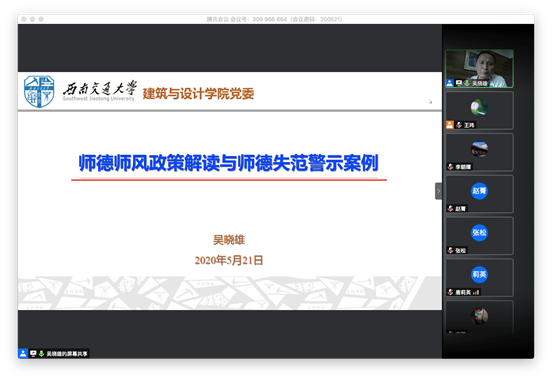Select the 莉英 blue avatar circle
Image resolution: width=552 pixels, height=380 pixels.
click(x=479, y=274)
